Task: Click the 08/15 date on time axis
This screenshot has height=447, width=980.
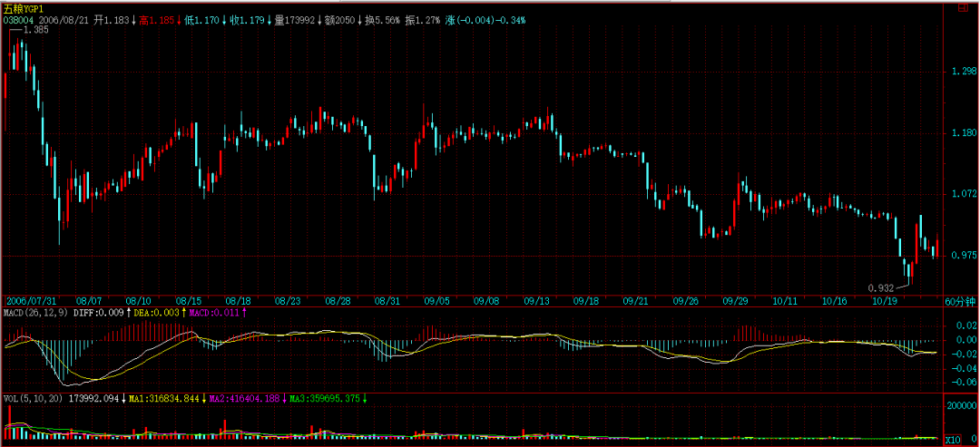Action: click(x=190, y=301)
